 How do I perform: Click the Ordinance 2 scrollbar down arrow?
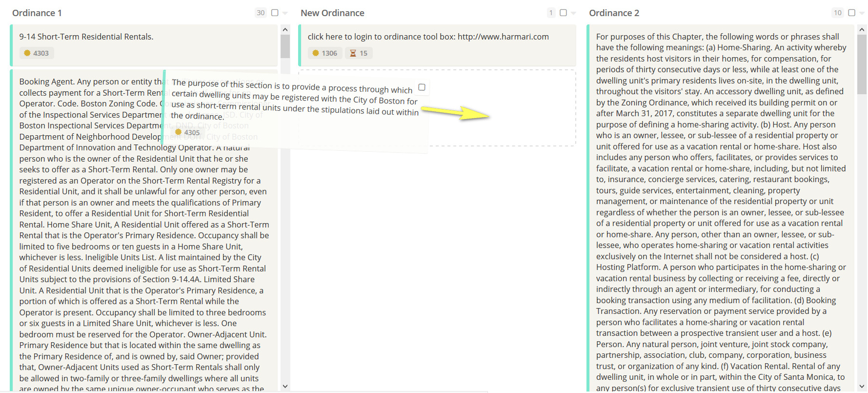[x=862, y=386]
